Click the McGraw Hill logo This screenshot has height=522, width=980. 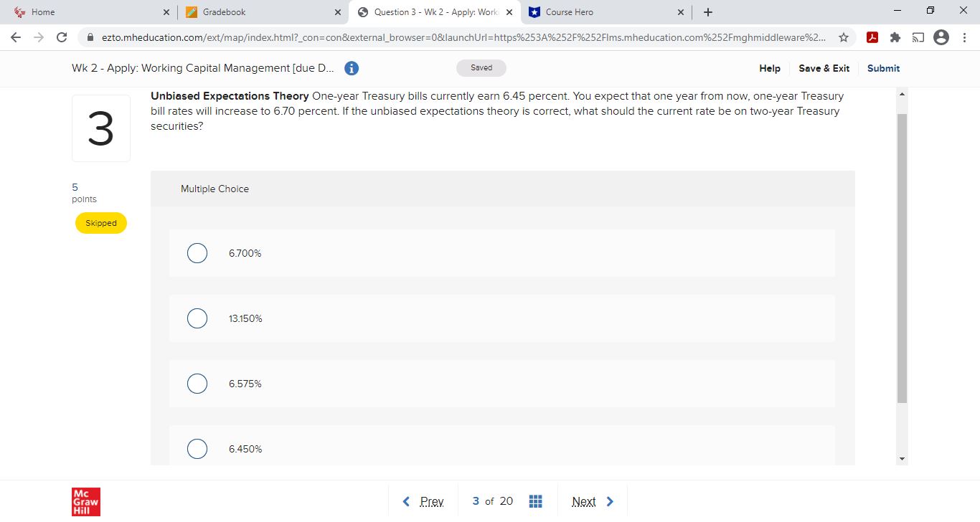coord(85,501)
